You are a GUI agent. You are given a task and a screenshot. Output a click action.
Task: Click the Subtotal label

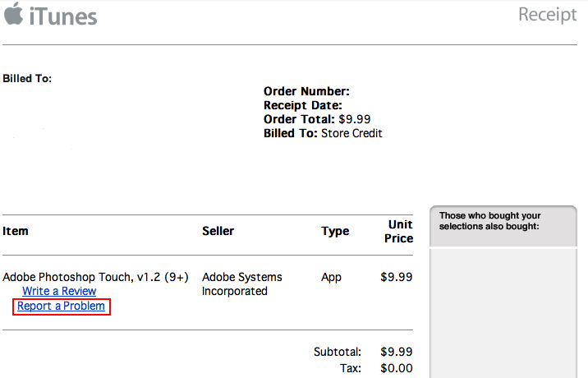pos(337,352)
